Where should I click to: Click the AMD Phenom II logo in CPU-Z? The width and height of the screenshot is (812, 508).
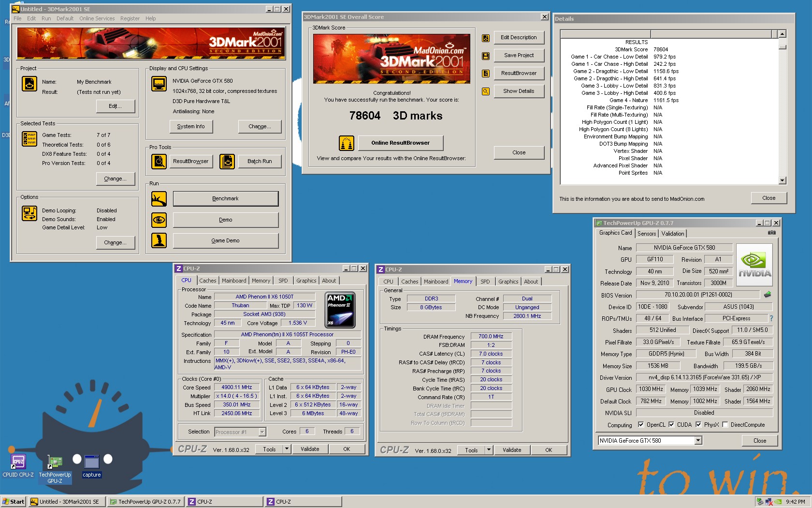[341, 310]
